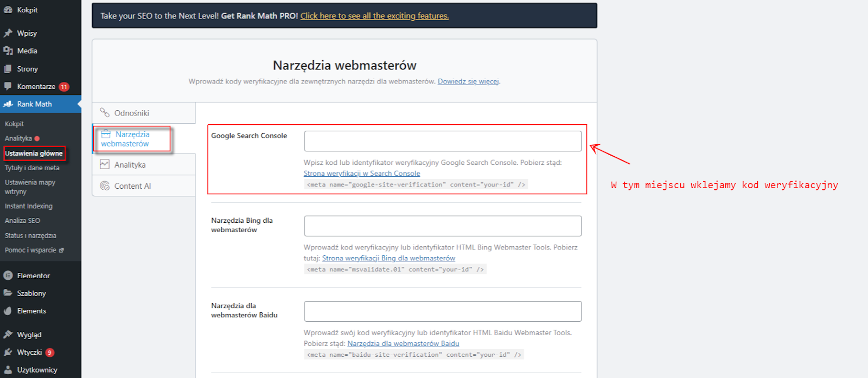The width and height of the screenshot is (868, 378).
Task: Click the Content AI swirl icon
Action: point(105,185)
